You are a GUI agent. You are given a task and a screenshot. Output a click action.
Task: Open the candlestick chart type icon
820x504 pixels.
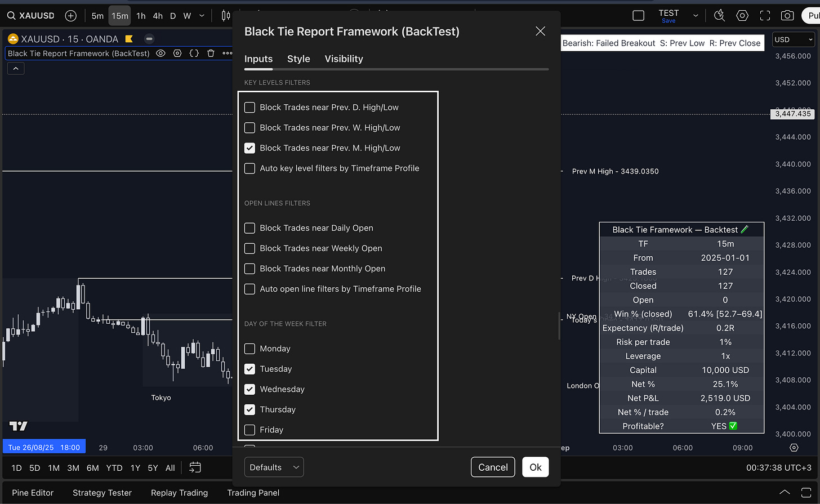click(226, 16)
